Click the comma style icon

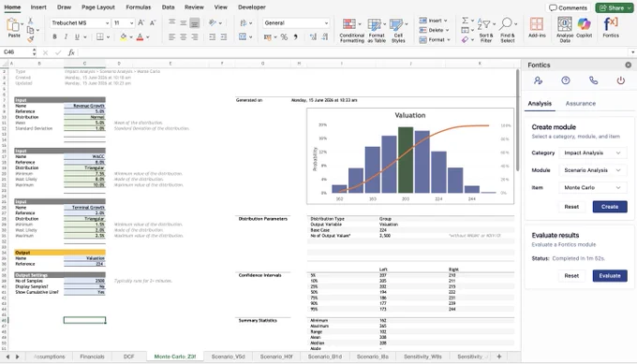[295, 36]
